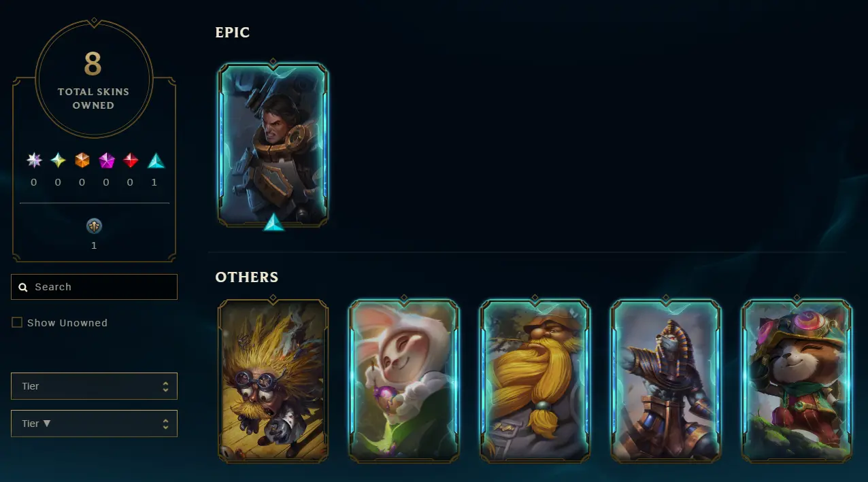The image size is (868, 482).
Task: Open the Epic skin card with the armored gunner
Action: pos(273,145)
